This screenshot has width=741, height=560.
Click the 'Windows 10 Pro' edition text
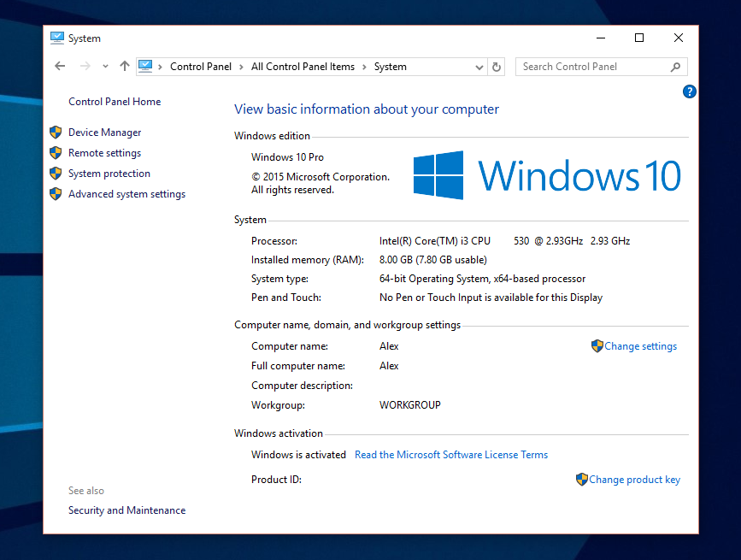pyautogui.click(x=287, y=157)
